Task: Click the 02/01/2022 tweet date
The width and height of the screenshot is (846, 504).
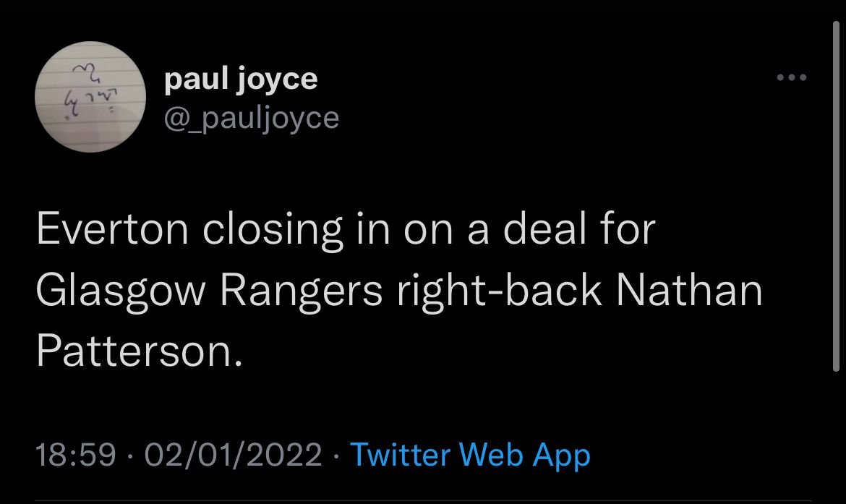Action: (233, 455)
